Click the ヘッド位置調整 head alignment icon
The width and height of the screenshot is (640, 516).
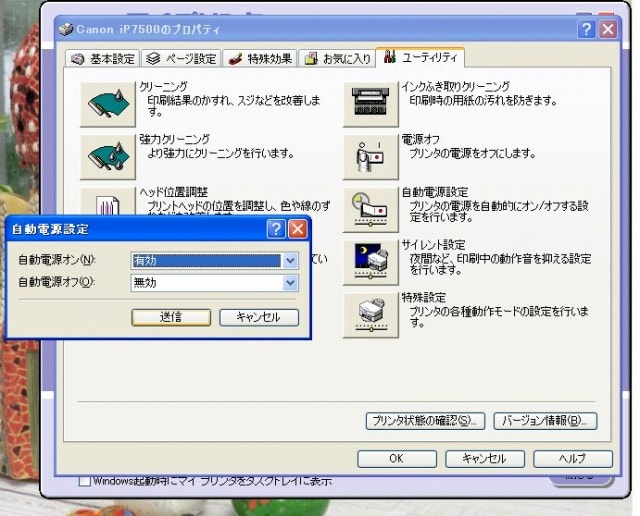point(107,201)
